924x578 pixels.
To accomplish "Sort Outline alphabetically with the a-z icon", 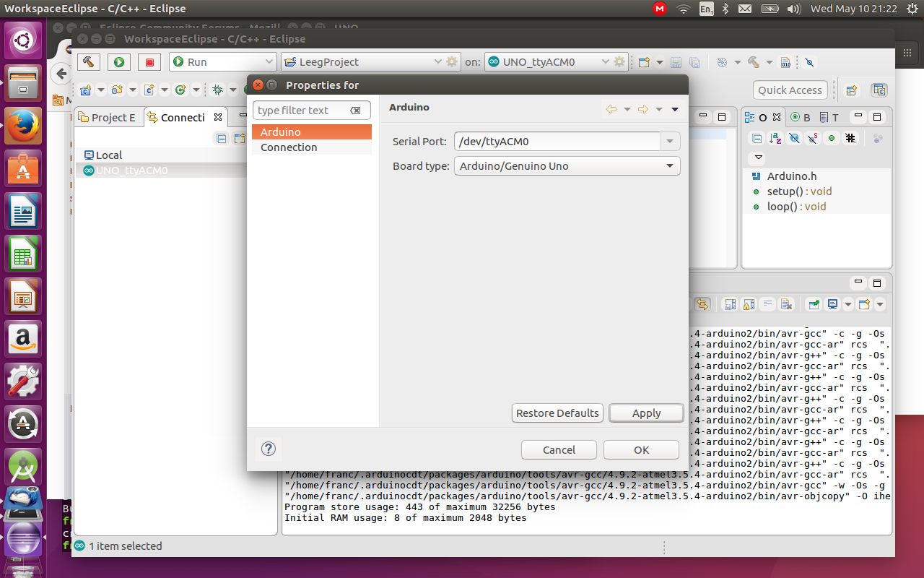I will tap(775, 138).
